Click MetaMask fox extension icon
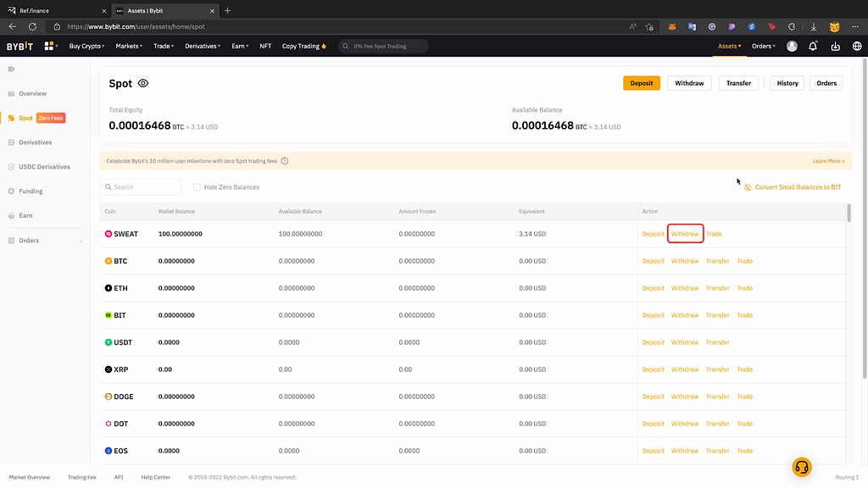This screenshot has height=488, width=868. (672, 26)
